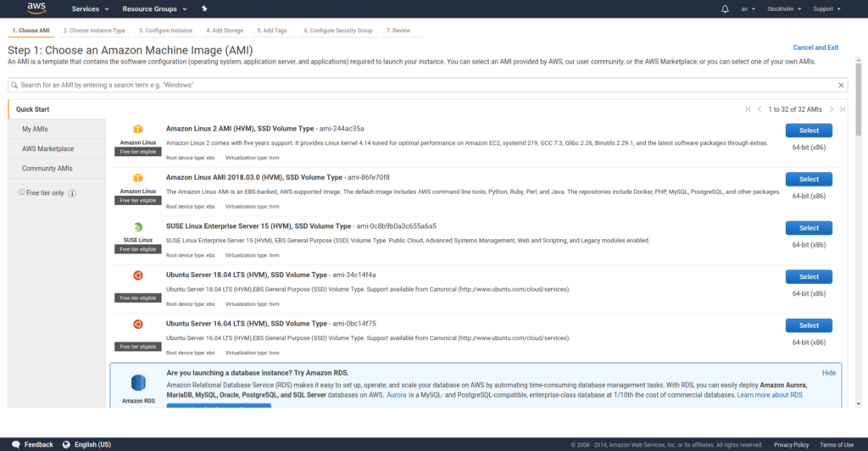This screenshot has width=868, height=451.
Task: Click Cancel and Exit link
Action: point(815,47)
